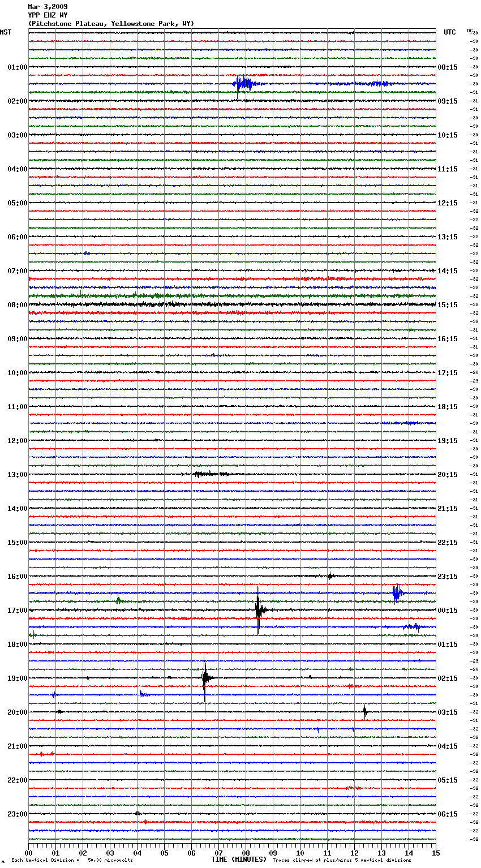Select minute 12 on the bottom axis
Image resolution: width=481 pixels, height=868 pixels.
pos(354,853)
